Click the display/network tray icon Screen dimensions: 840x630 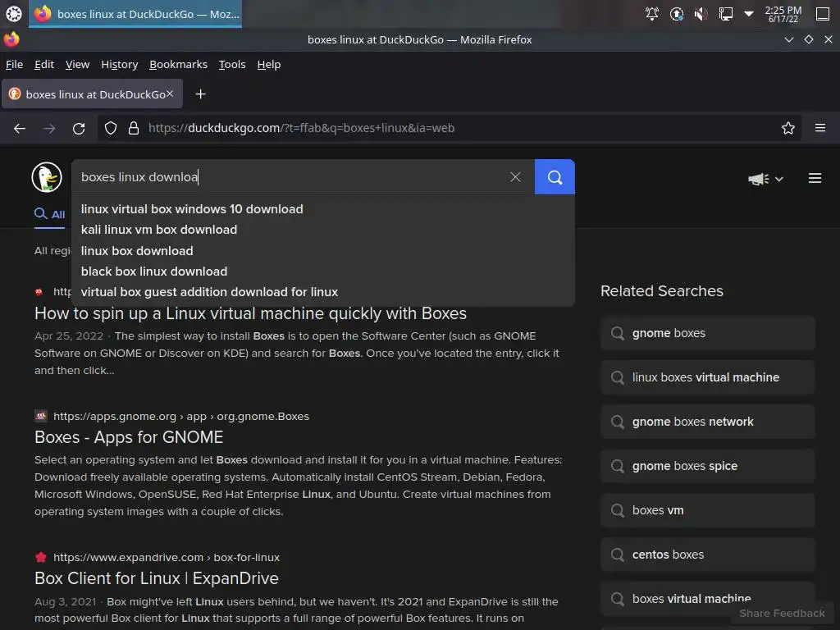725,13
